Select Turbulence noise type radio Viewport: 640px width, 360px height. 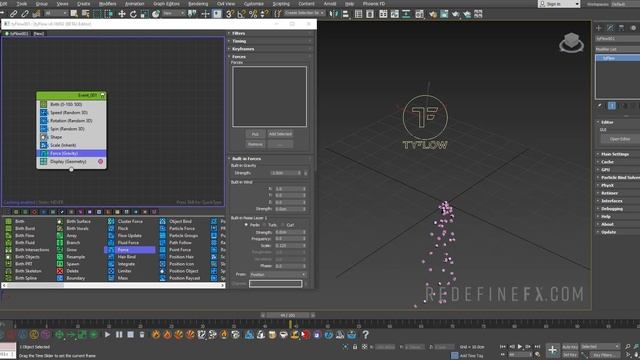264,225
